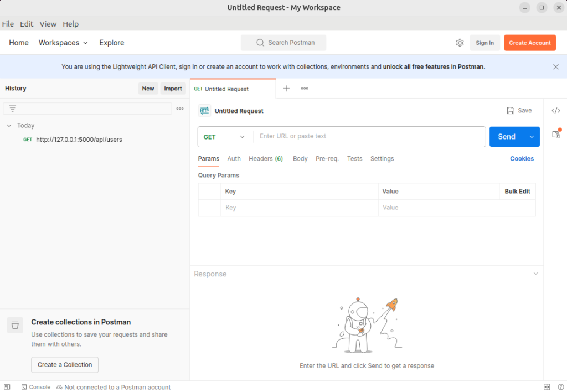Expand the Response panel chevron

click(535, 274)
